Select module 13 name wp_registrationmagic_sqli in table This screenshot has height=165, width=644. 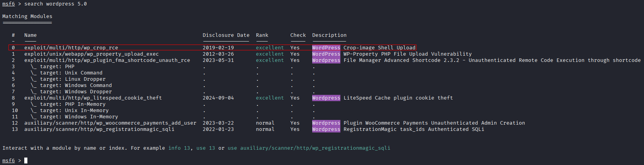99,129
